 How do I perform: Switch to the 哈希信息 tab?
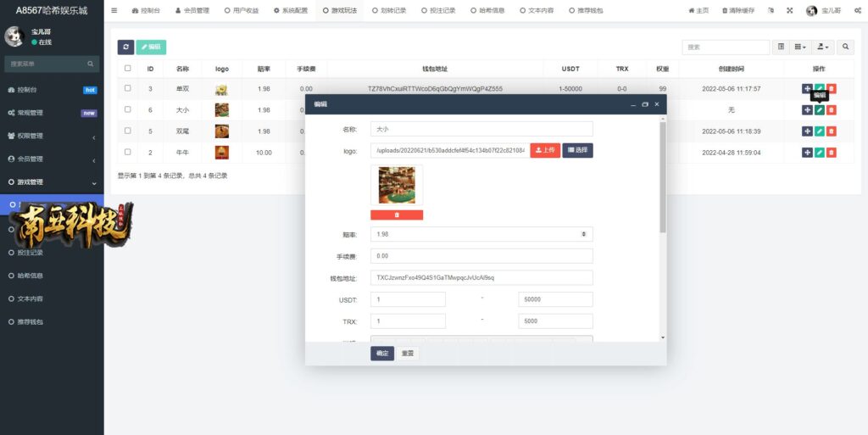coord(487,10)
